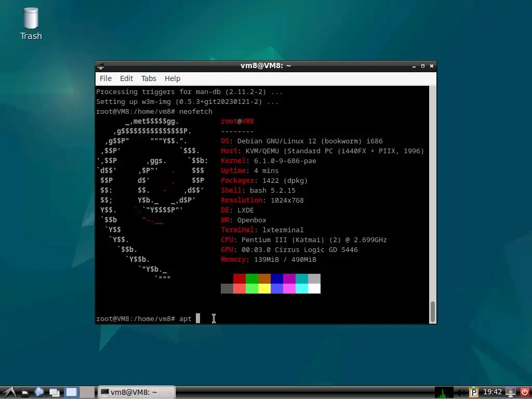Launch the web browser globe icon

39,392
